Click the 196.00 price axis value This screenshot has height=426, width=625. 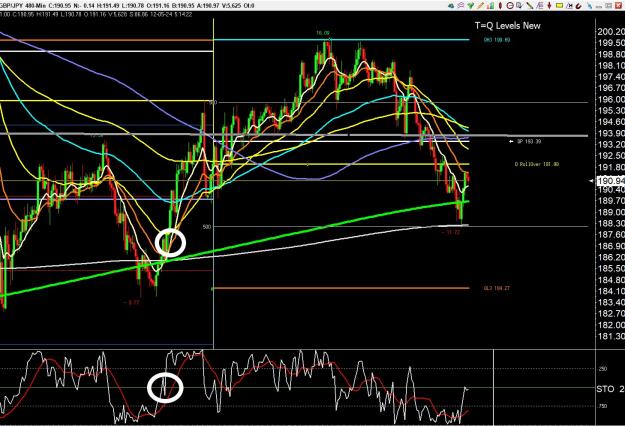pyautogui.click(x=611, y=99)
